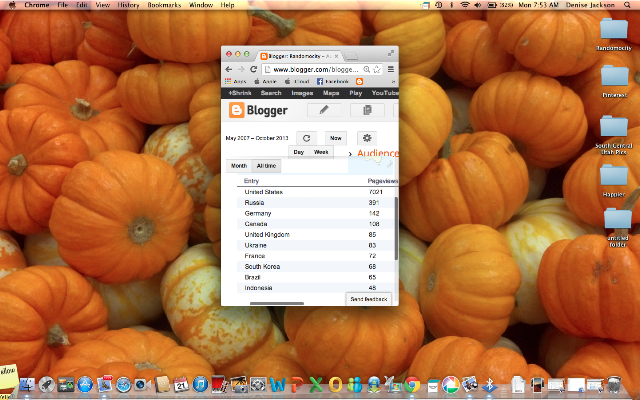Click the South Korea table entry
Screen dimensions: 640x400
pos(262,267)
